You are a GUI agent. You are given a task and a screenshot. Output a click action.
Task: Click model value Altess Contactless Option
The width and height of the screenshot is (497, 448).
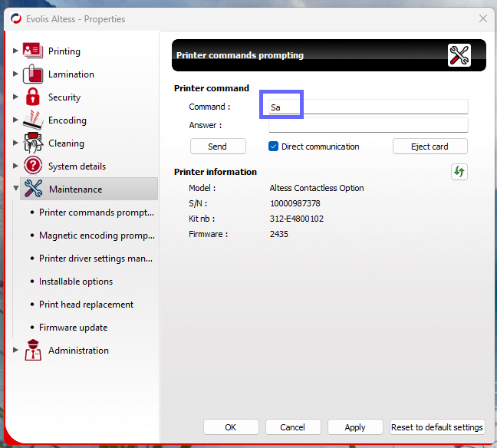pyautogui.click(x=317, y=188)
